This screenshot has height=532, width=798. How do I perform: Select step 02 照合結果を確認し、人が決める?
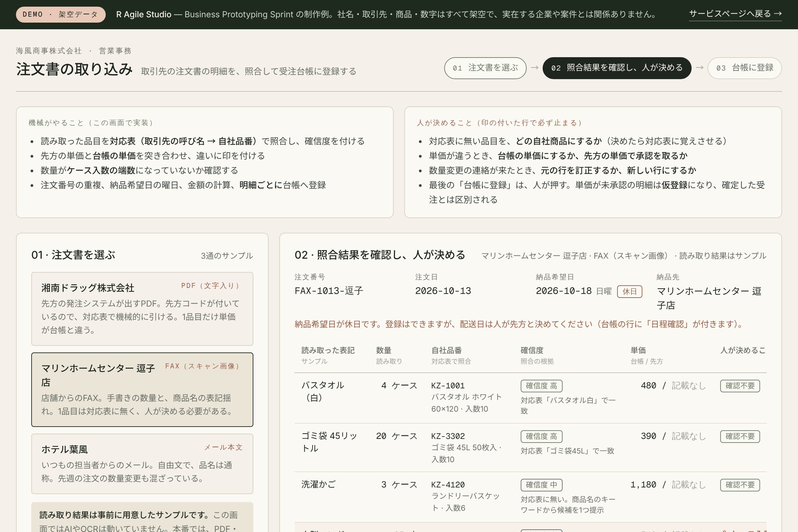[617, 68]
